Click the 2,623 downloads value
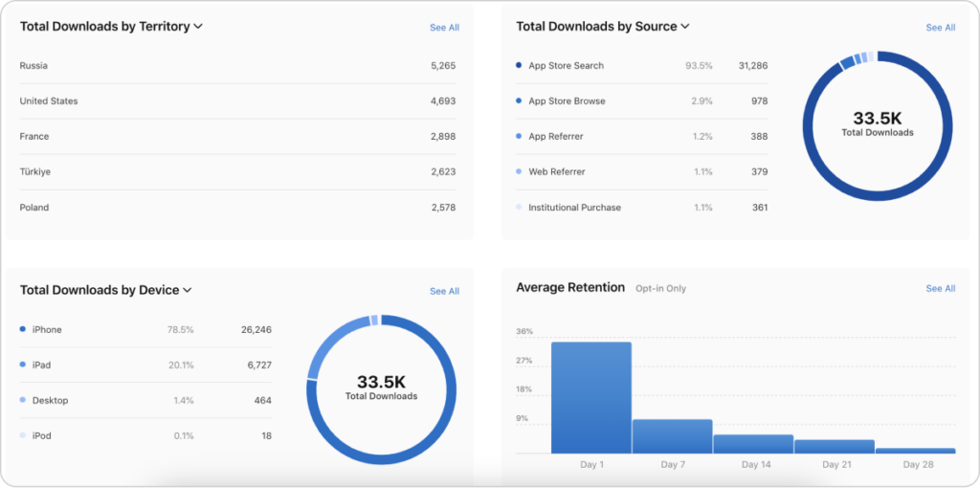The height and width of the screenshot is (488, 980). click(x=443, y=172)
